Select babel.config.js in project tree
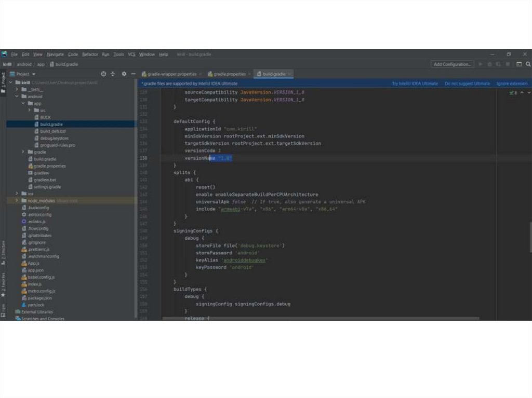The width and height of the screenshot is (532, 398). coord(38,277)
